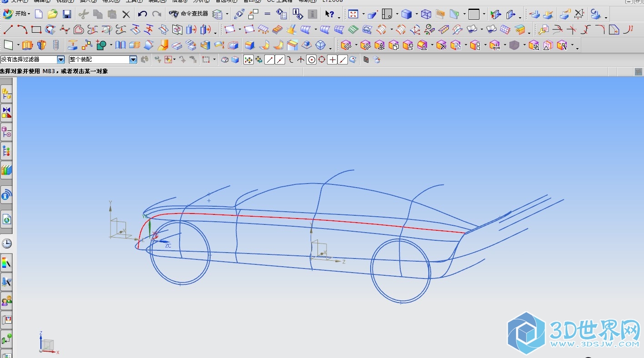Toggle Control Point snap option
Image resolution: width=644 pixels, height=358 pixels.
pyautogui.click(x=290, y=60)
